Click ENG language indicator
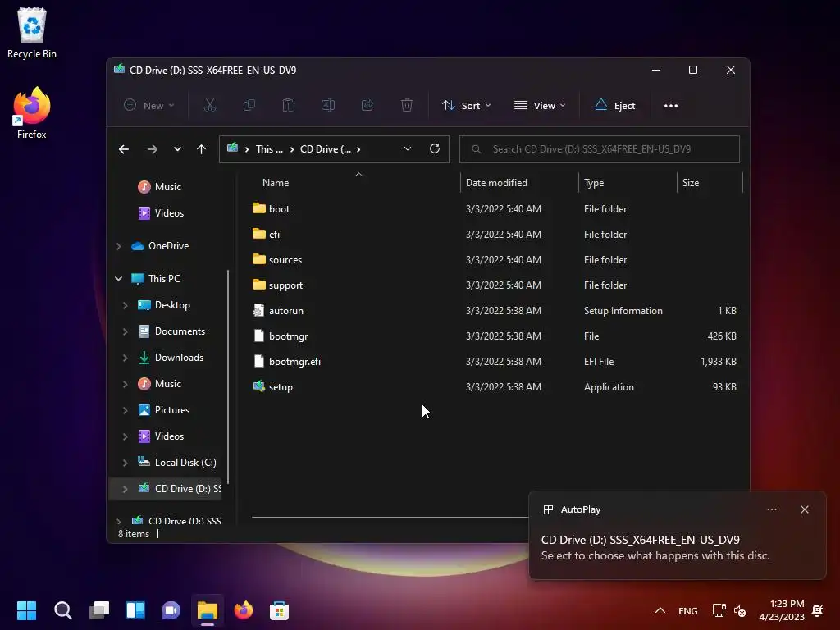 [688, 610]
